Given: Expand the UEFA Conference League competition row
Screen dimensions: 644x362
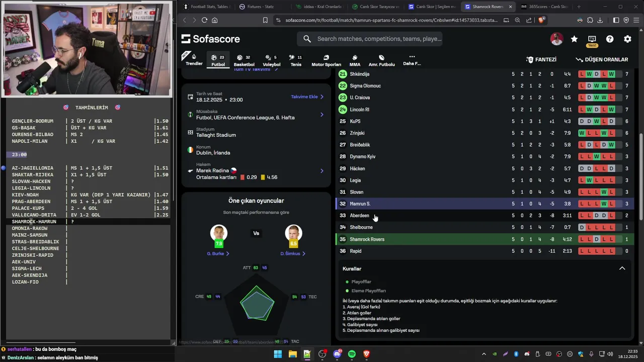Looking at the screenshot, I should tap(256, 114).
